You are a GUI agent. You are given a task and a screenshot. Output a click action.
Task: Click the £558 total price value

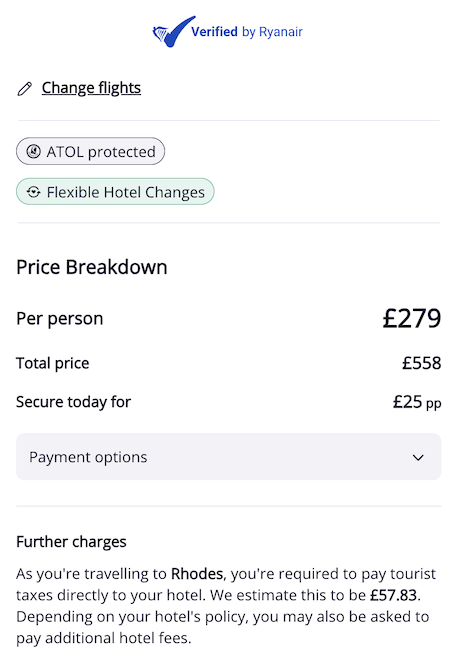pos(421,363)
